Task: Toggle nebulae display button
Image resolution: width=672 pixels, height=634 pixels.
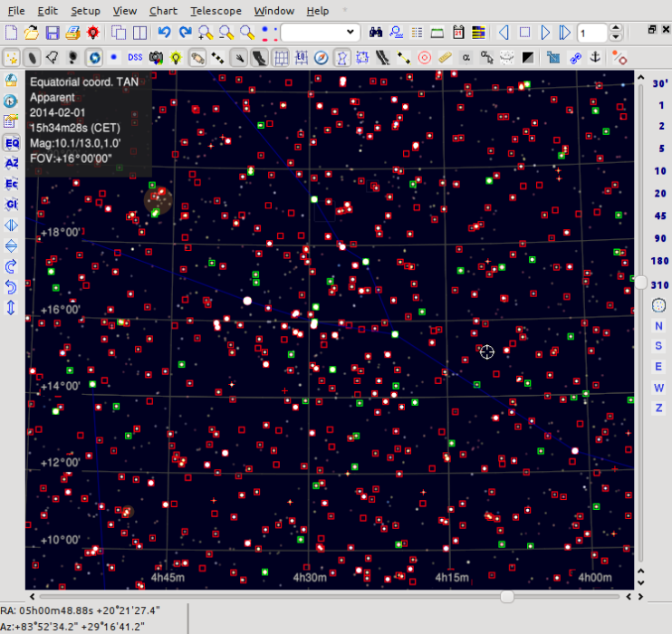Action: [32, 57]
